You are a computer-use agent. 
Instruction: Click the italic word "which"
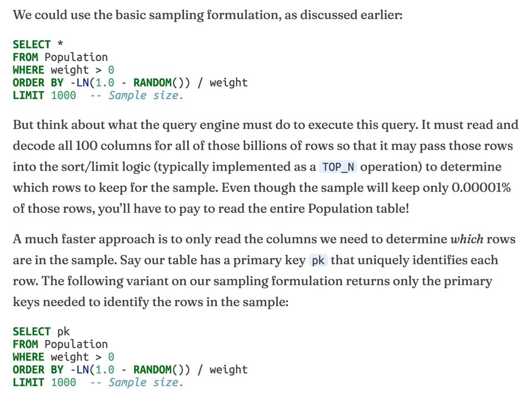point(467,239)
